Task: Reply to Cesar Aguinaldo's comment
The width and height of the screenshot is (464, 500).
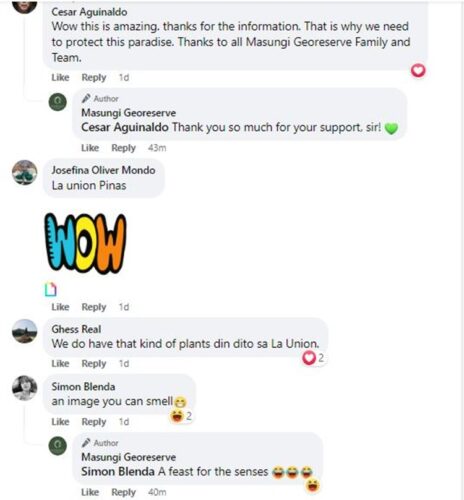Action: 94,78
